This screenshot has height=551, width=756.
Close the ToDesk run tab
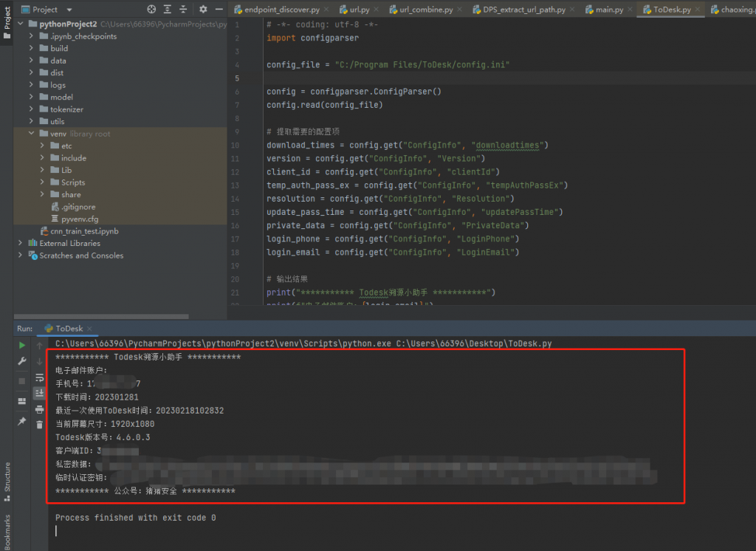[x=89, y=329]
